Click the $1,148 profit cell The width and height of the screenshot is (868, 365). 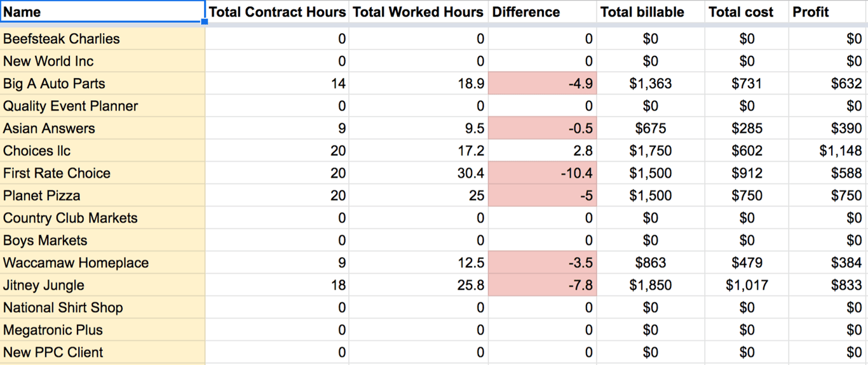coord(828,150)
